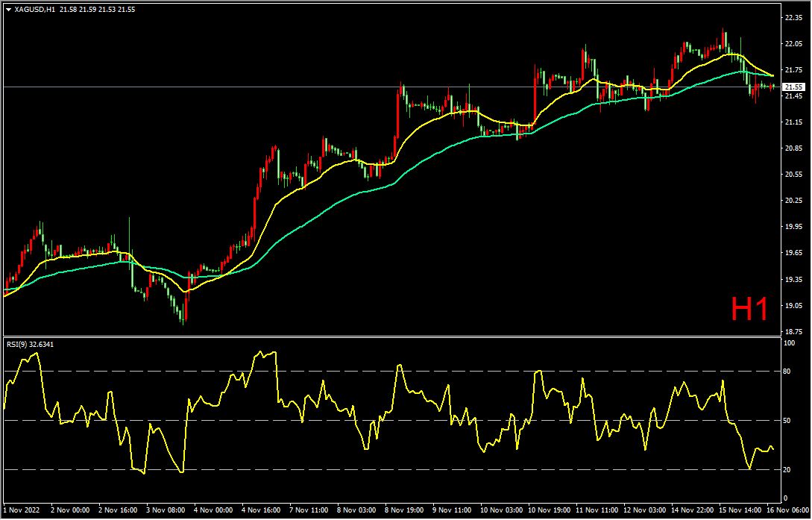This screenshot has height=520, width=812.
Task: Click the 10 Nov 03:00 time label
Action: [x=502, y=510]
